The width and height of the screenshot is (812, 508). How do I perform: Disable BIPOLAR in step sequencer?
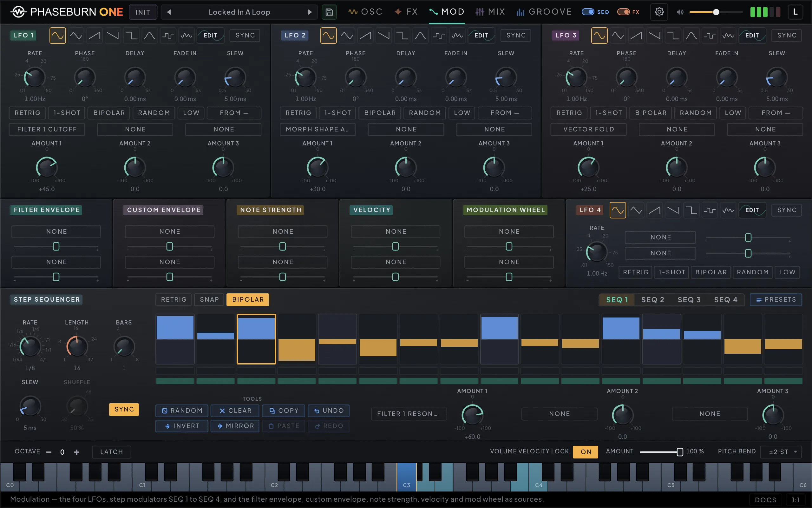(x=248, y=299)
